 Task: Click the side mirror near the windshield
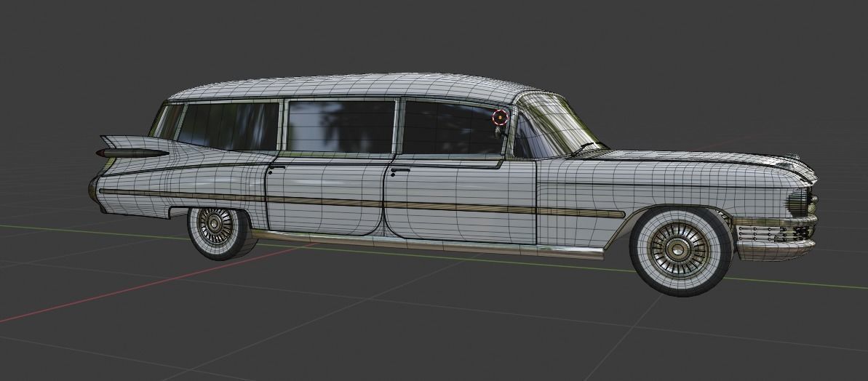pyautogui.click(x=498, y=132)
